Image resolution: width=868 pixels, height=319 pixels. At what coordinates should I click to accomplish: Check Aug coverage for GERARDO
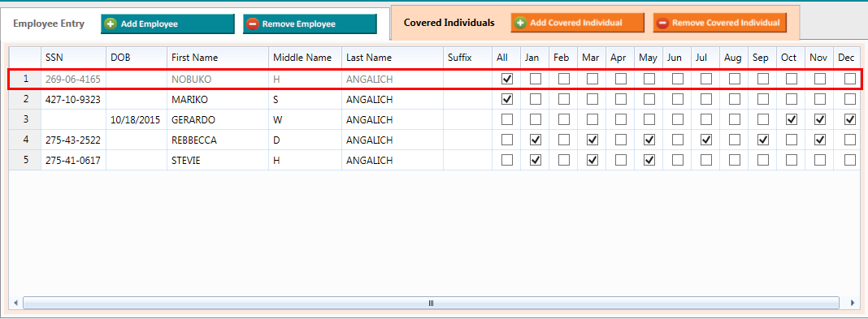tap(735, 119)
